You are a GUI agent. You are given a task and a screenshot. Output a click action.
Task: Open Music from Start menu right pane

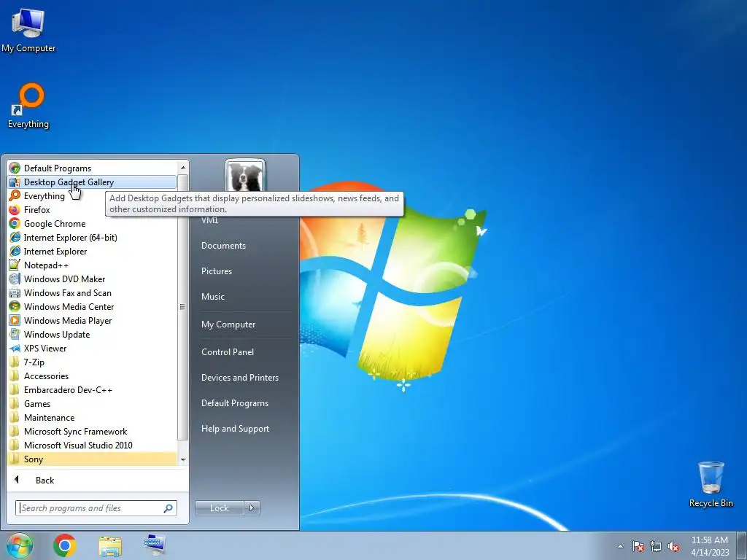[212, 297]
